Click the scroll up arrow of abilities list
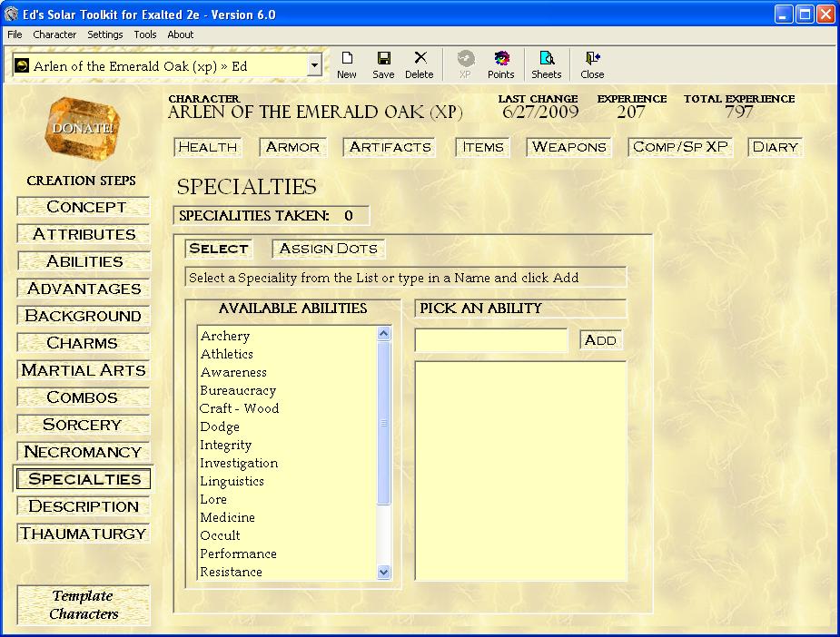This screenshot has width=840, height=637. 383,334
